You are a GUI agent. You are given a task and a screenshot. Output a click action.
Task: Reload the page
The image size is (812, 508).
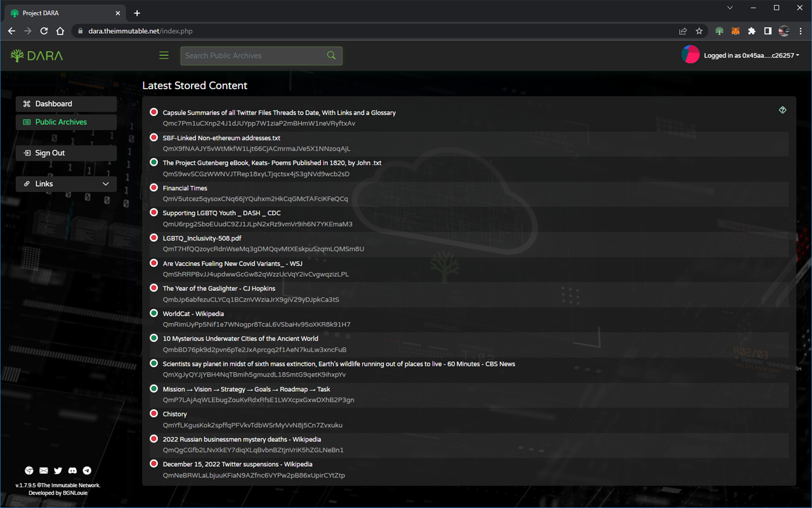[44, 31]
